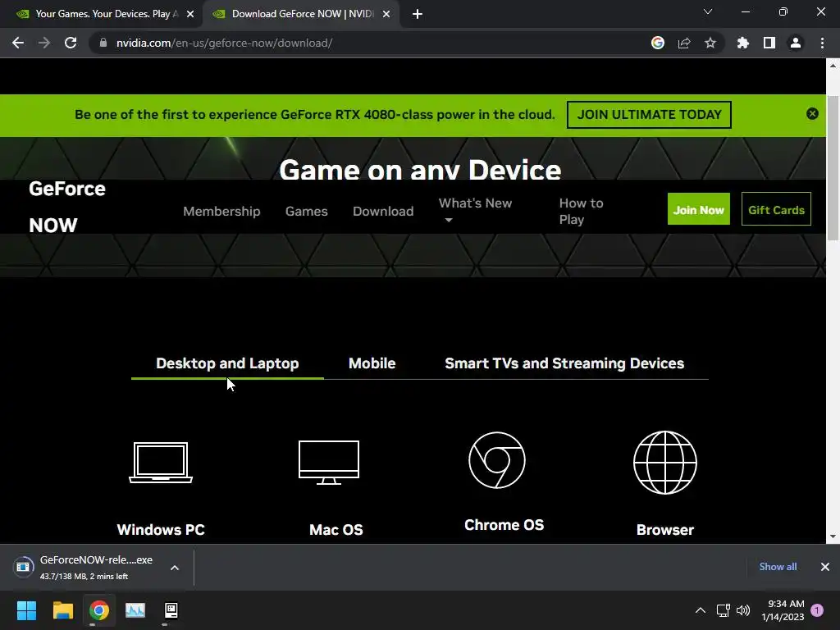Viewport: 840px width, 630px height.
Task: Open the Chrome three-dot menu
Action: tap(822, 43)
